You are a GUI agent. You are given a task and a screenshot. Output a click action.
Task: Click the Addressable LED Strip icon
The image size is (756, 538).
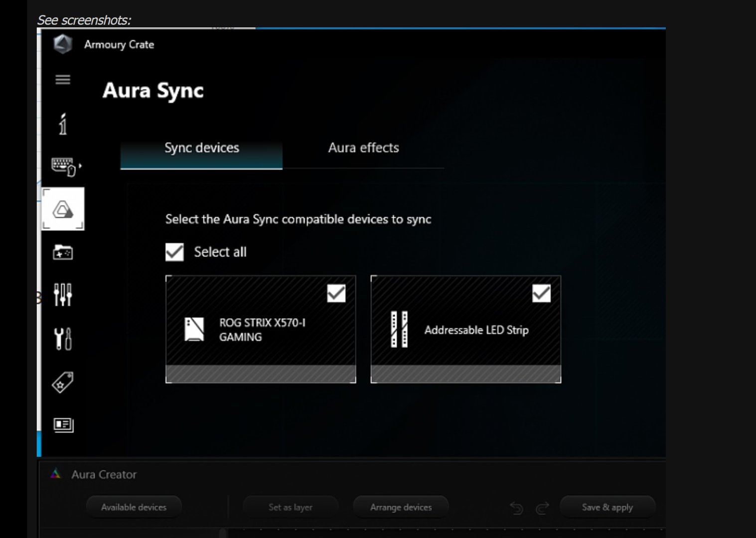(399, 329)
